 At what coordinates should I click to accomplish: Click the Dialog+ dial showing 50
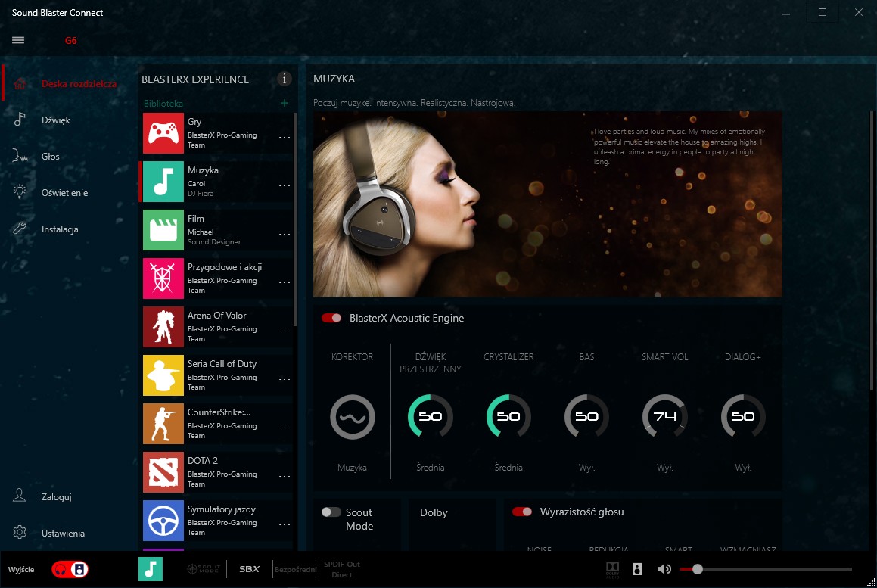click(743, 417)
